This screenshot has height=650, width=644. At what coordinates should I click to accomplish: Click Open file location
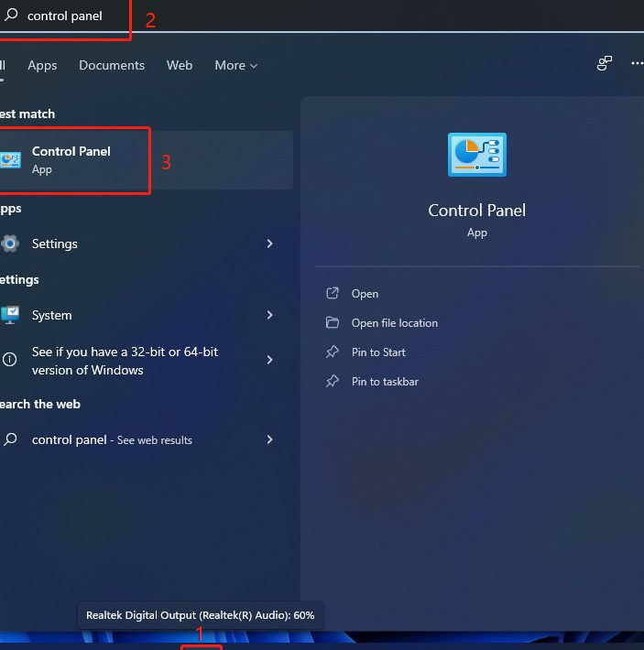click(x=394, y=323)
